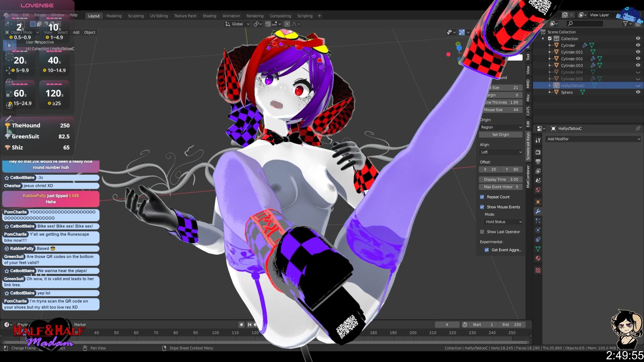Open the Physics properties tab icon
644x362 pixels.
(x=538, y=230)
